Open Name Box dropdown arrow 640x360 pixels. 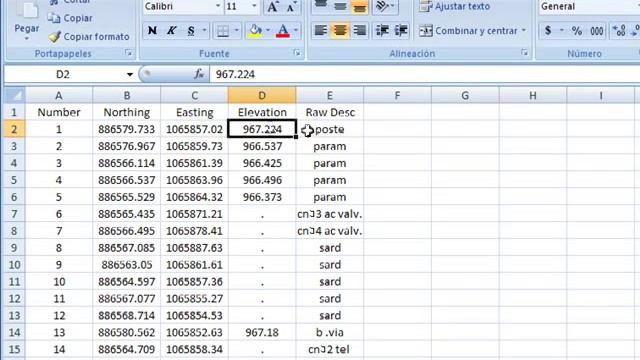[x=129, y=74]
